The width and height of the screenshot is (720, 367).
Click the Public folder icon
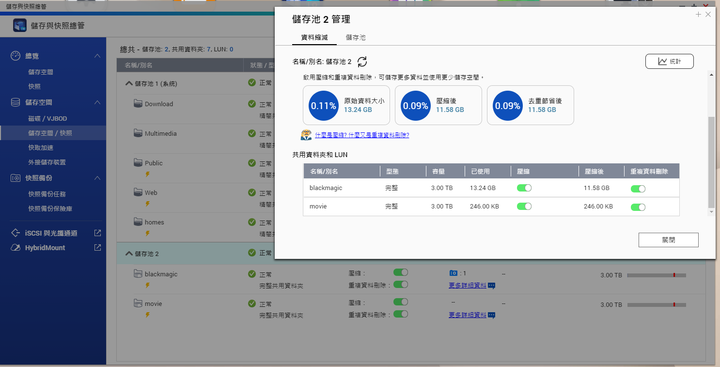coord(138,162)
